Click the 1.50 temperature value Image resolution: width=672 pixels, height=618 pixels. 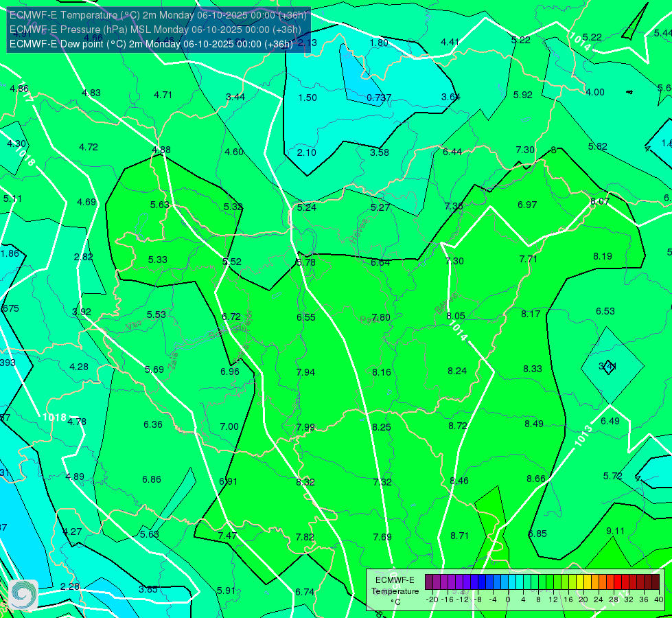coord(308,98)
